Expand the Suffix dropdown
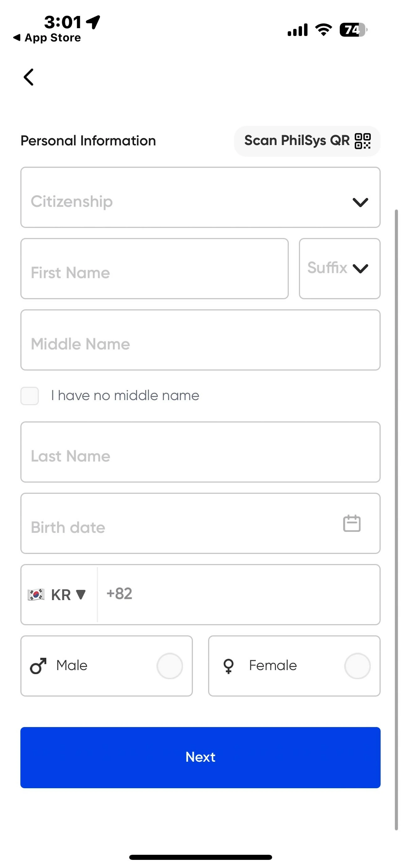 pyautogui.click(x=339, y=268)
